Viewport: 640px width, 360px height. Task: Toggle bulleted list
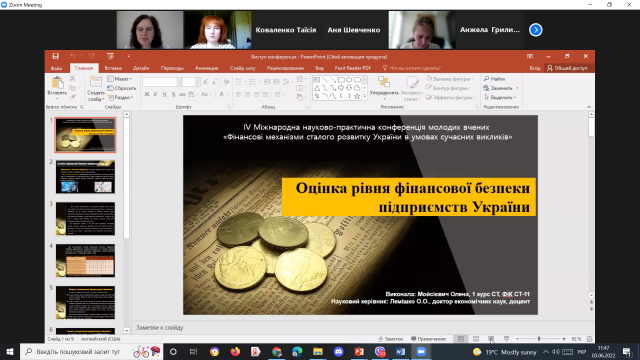pos(240,82)
